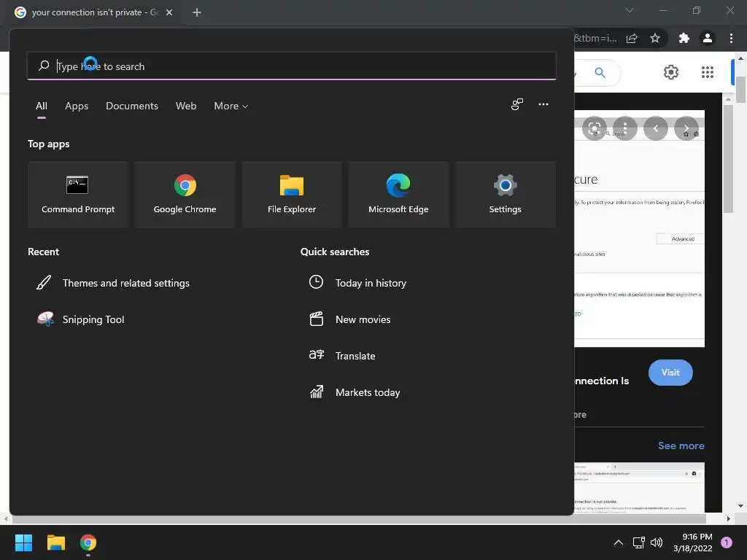The image size is (747, 560).
Task: Select New movies quick search
Action: 349,319
